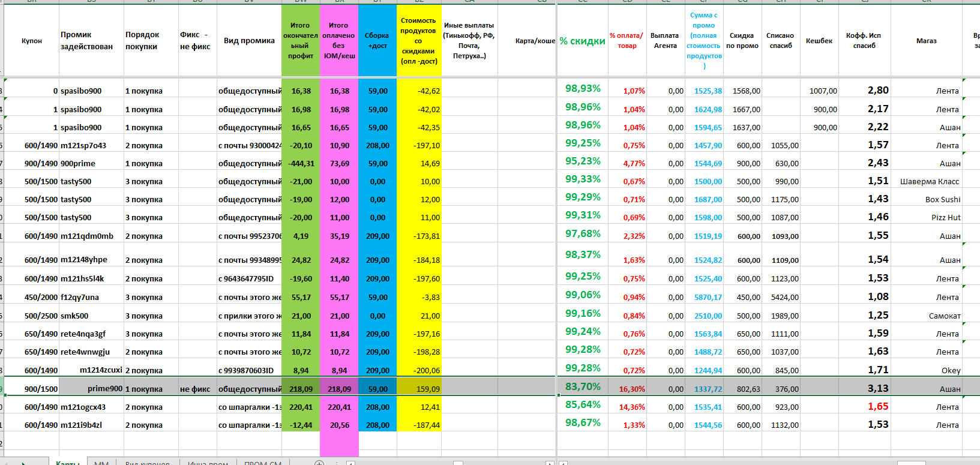Select the Кешбек column header cell

pos(819,41)
